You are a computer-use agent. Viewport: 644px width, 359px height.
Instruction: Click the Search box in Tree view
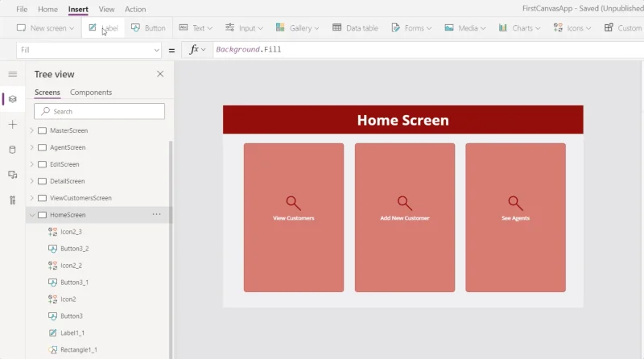coord(99,111)
